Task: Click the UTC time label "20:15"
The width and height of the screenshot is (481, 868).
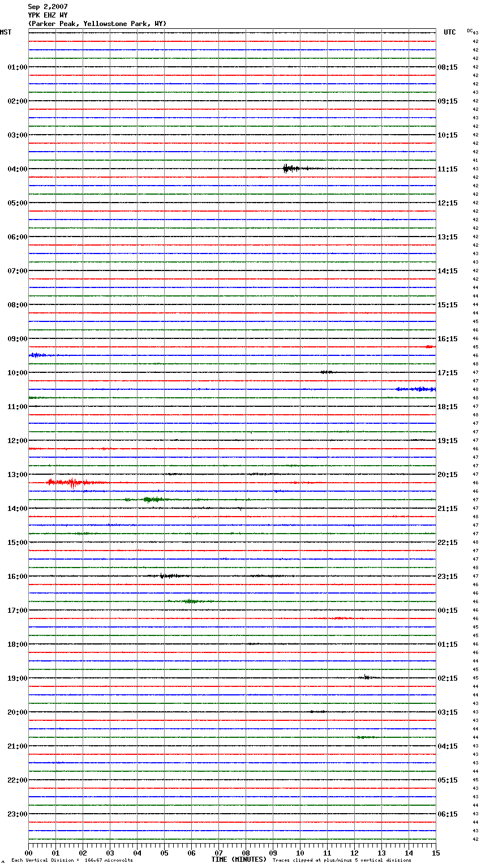Action: 448,475
